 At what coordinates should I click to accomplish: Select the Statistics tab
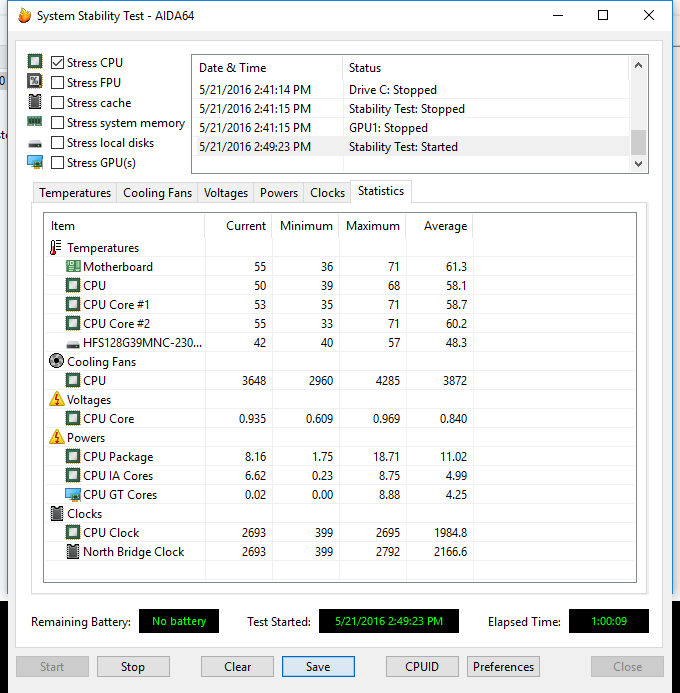381,191
